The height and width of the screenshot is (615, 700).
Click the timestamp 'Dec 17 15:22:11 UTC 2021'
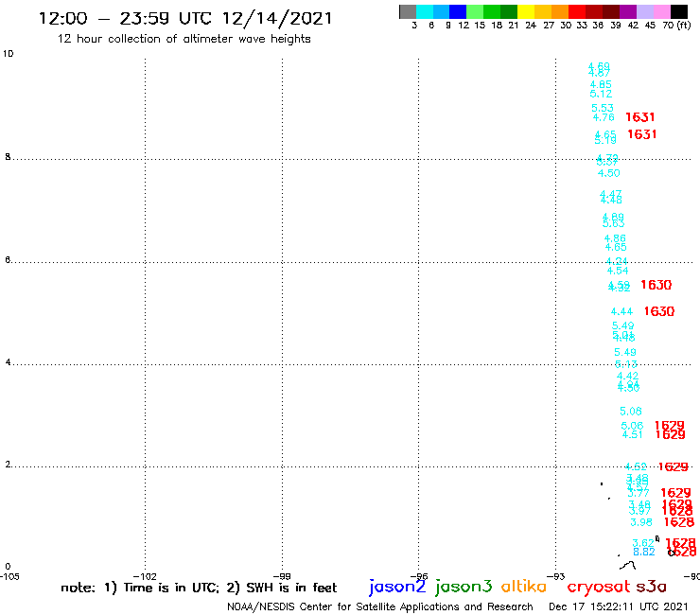tap(619, 606)
